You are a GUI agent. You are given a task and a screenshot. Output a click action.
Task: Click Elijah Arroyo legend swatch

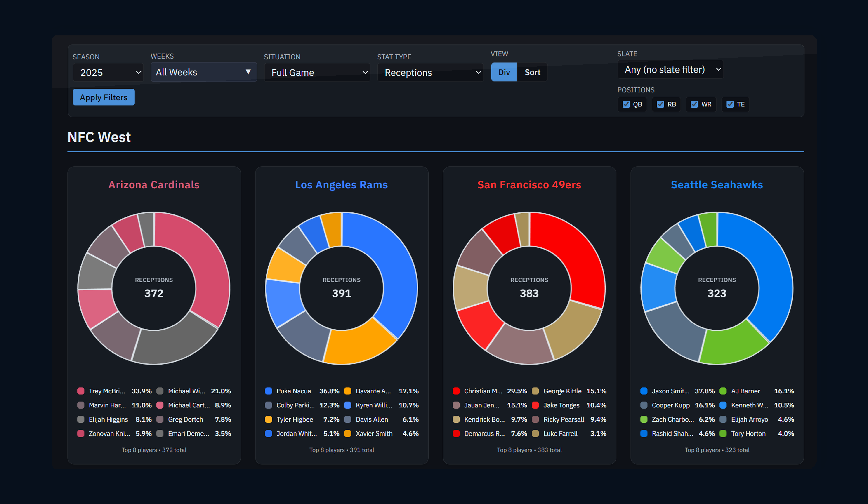723,419
